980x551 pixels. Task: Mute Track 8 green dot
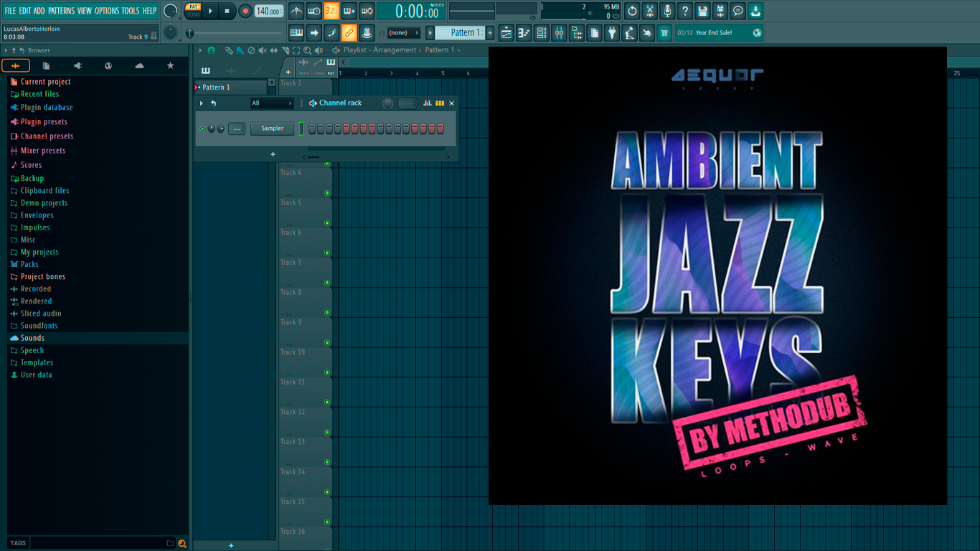pyautogui.click(x=327, y=313)
